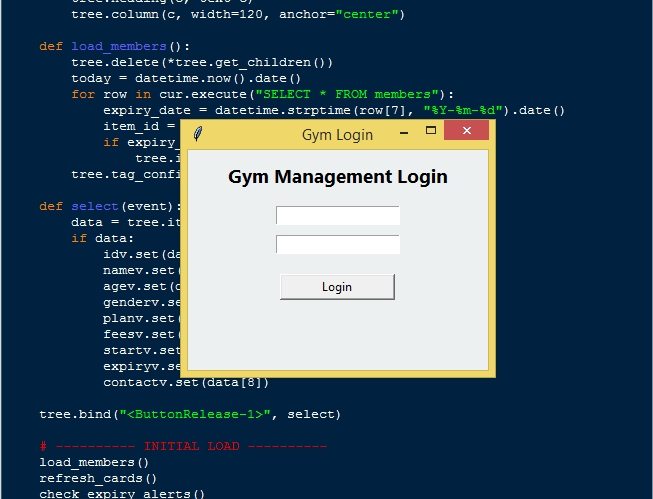Focus the first login input field
Viewport: 653px width, 499px height.
(337, 215)
